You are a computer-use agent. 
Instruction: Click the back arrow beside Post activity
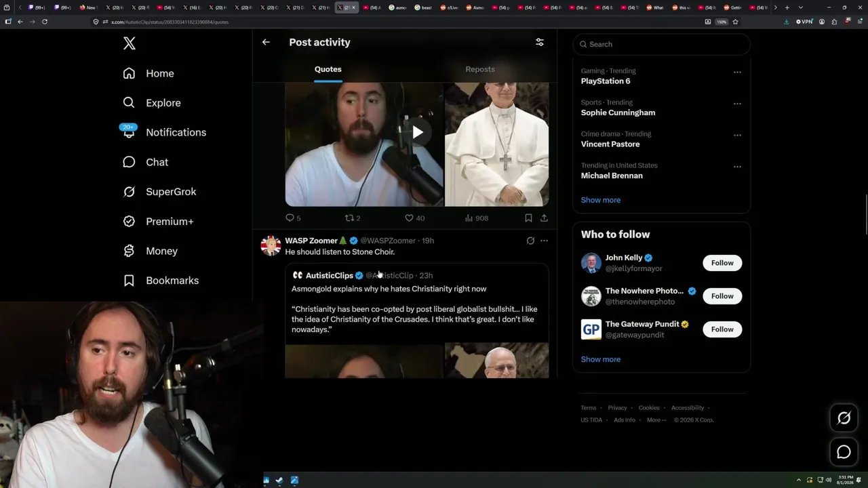[266, 42]
